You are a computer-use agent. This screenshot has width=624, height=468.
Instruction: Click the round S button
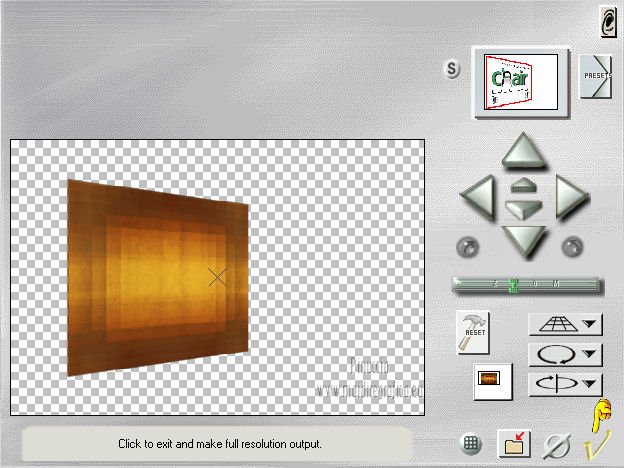(x=452, y=69)
